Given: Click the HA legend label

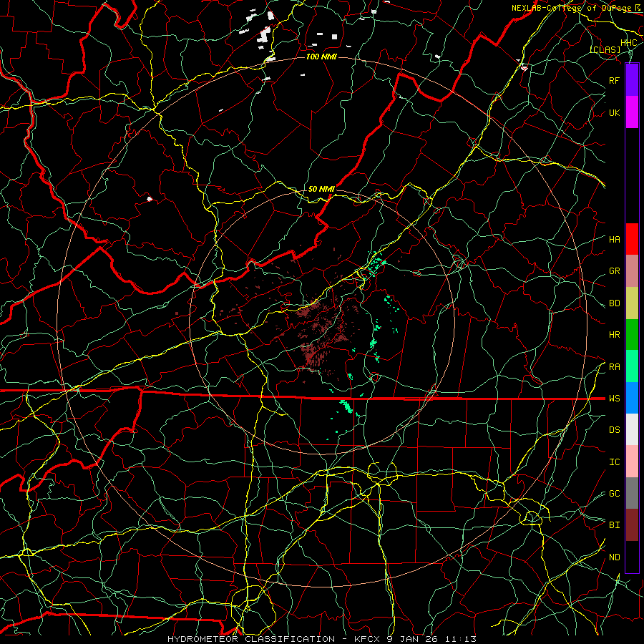Looking at the screenshot, I should pyautogui.click(x=614, y=239).
